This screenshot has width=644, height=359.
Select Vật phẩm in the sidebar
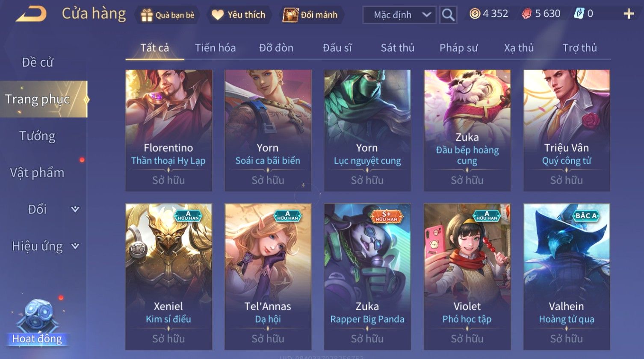coord(38,173)
